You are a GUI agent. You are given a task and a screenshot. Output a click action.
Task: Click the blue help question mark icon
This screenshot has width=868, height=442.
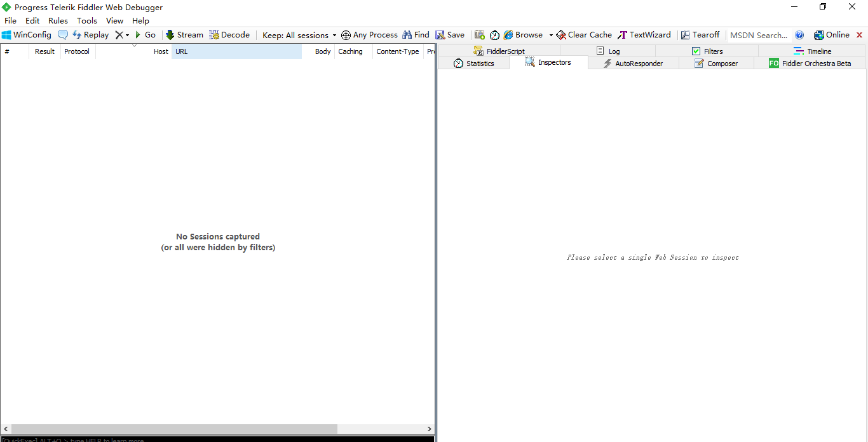799,35
